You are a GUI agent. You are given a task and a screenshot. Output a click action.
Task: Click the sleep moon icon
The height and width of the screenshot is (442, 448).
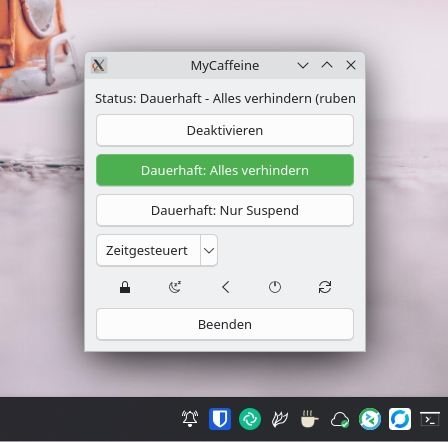[x=175, y=287]
